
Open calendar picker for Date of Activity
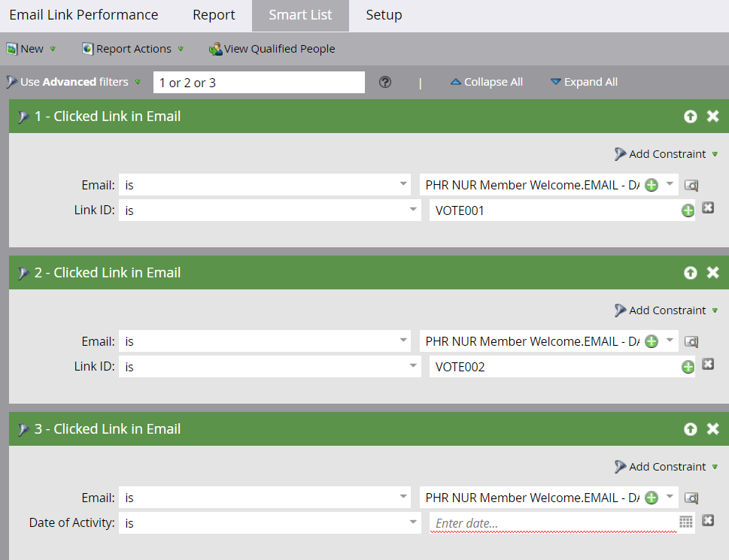[x=685, y=522]
